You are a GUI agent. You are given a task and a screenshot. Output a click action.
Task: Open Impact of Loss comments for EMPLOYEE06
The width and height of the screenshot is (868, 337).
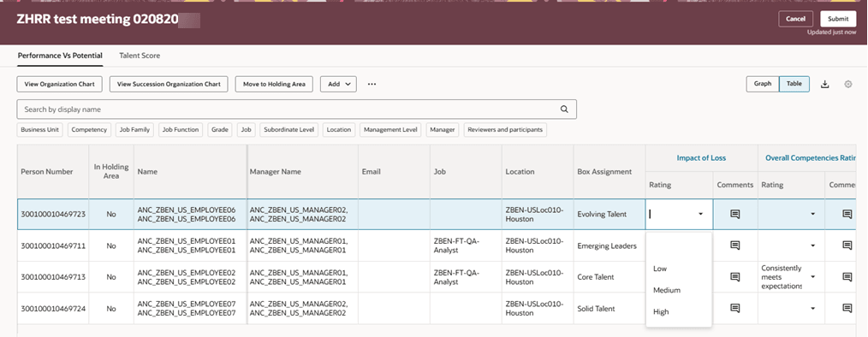(x=735, y=214)
